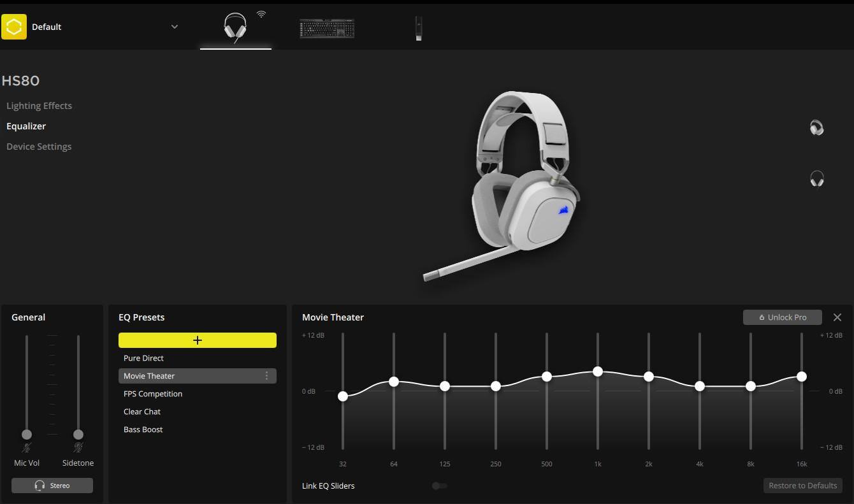Click Restore to Defaults button
Viewport: 854px width, 504px height.
pos(802,486)
